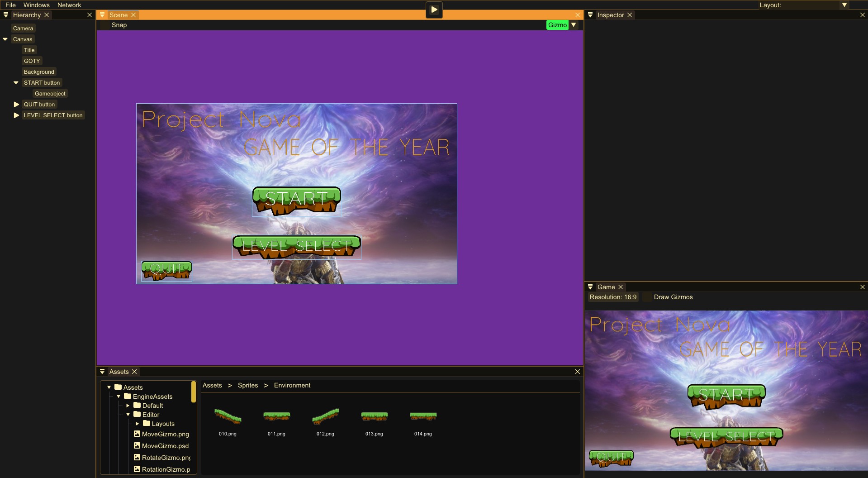Select the 012.png sprite thumbnail
The width and height of the screenshot is (868, 478).
coord(325,416)
